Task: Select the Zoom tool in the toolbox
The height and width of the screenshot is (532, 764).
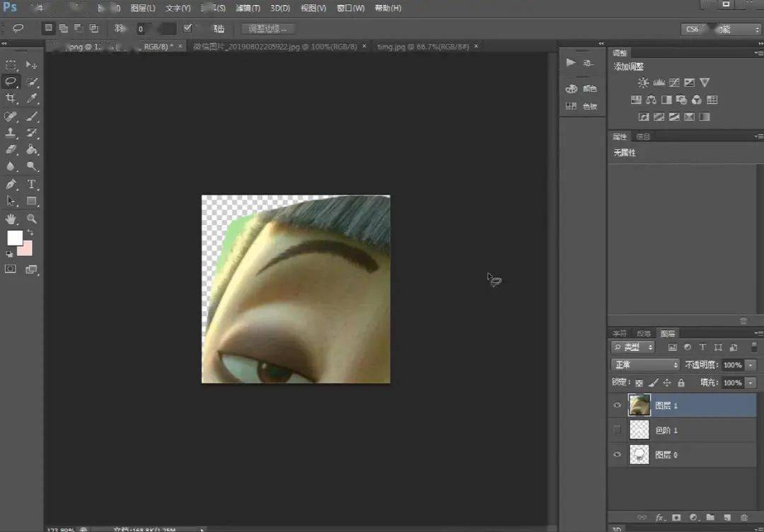Action: tap(32, 219)
